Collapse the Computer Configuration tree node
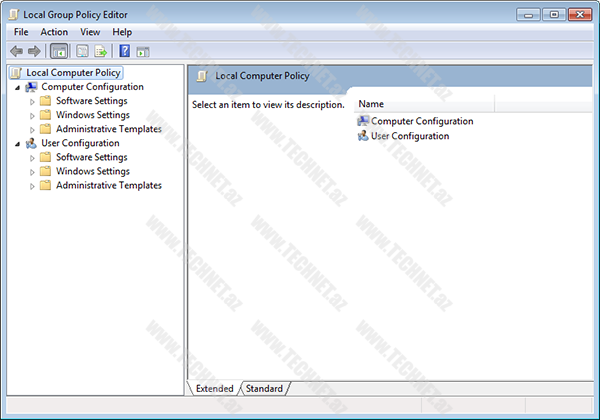 [x=18, y=87]
